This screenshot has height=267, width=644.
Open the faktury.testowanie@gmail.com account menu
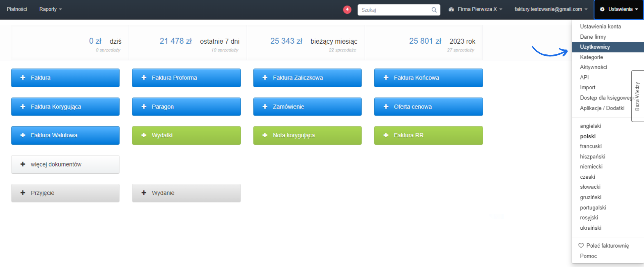551,9
